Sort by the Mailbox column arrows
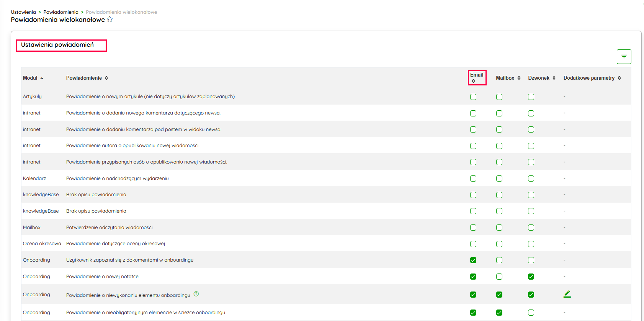Image resolution: width=644 pixels, height=321 pixels. pos(519,78)
